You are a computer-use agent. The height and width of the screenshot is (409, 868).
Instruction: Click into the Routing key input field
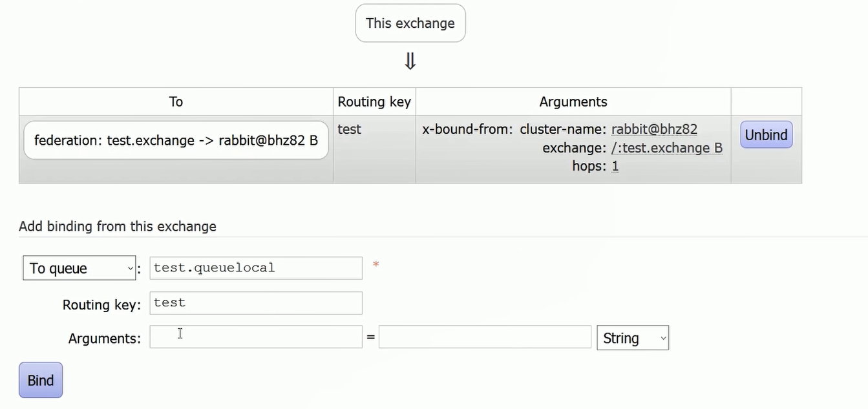pyautogui.click(x=256, y=303)
